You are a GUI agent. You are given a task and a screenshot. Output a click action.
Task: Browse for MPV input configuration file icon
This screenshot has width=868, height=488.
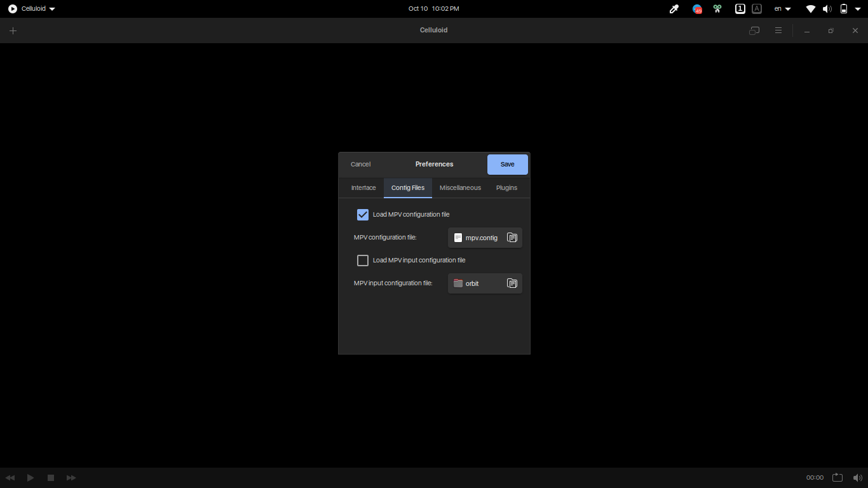(512, 283)
